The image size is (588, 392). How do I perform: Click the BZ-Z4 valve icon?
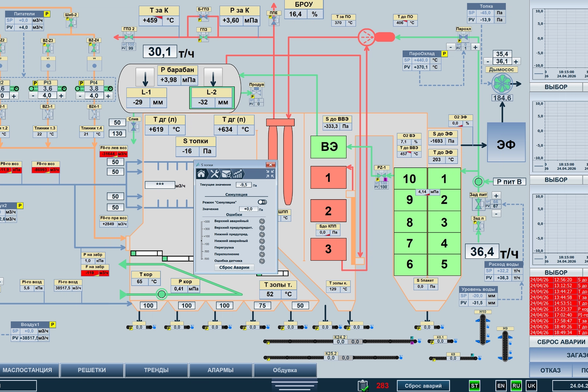click(94, 49)
